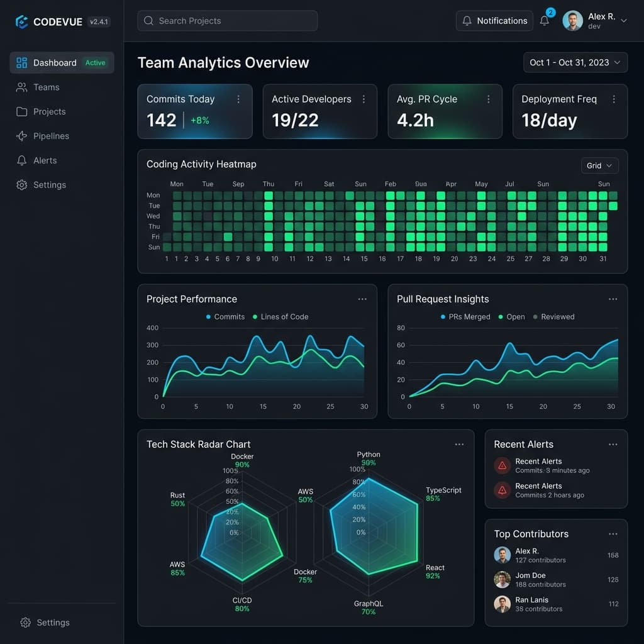
Task: Open Commits Today card options menu
Action: click(x=238, y=99)
